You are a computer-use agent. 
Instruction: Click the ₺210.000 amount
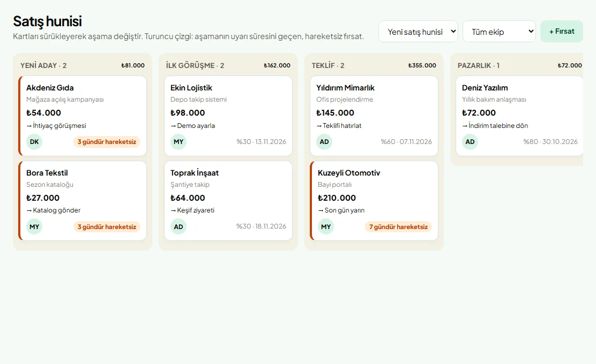(337, 198)
